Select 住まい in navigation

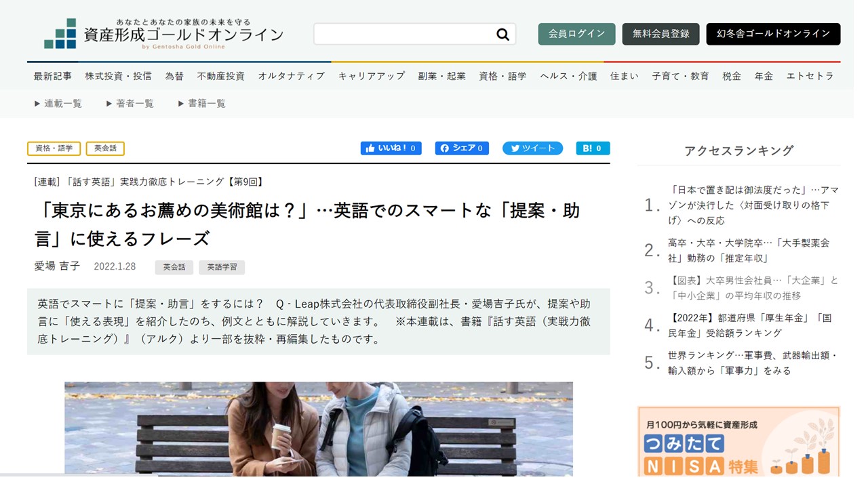(x=624, y=76)
